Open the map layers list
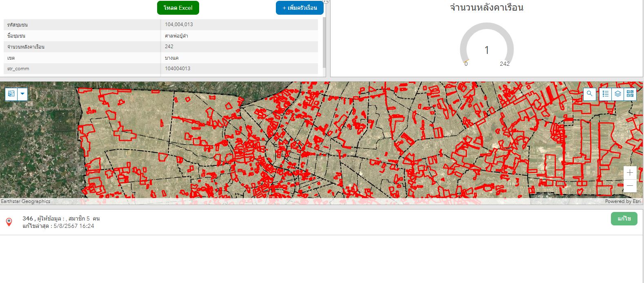Viewport: 644px width, 283px height. click(x=618, y=94)
